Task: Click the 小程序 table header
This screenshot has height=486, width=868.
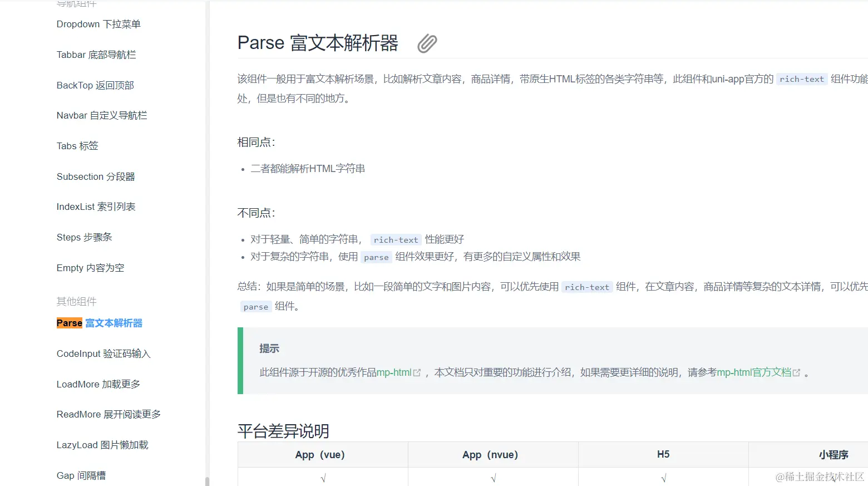Action: pyautogui.click(x=834, y=455)
